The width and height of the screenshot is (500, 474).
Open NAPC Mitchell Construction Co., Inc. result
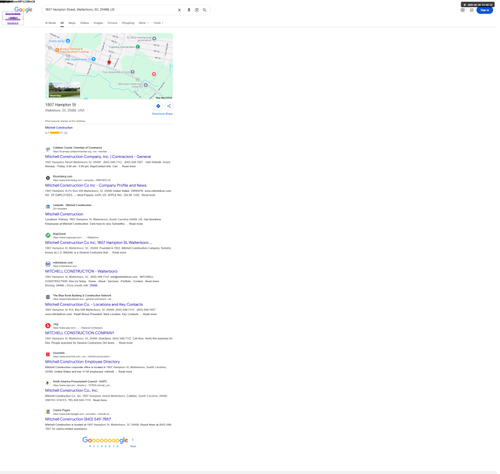71,390
